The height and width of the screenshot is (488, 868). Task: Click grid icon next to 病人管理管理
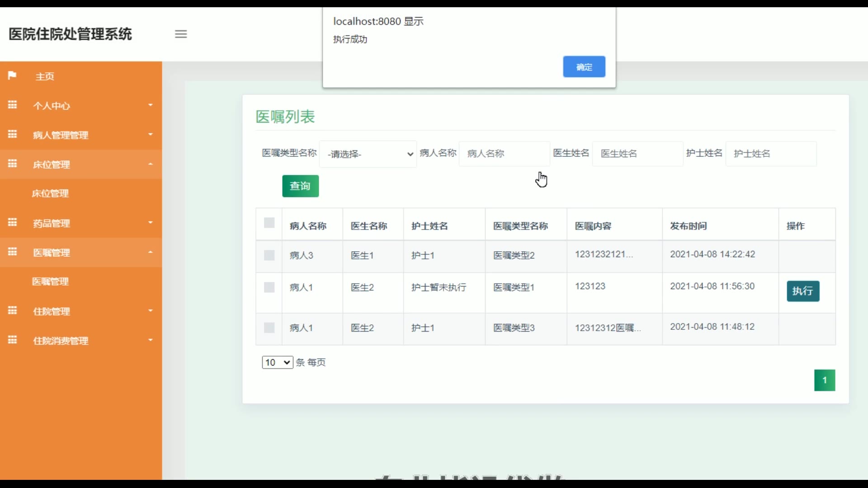click(x=12, y=134)
